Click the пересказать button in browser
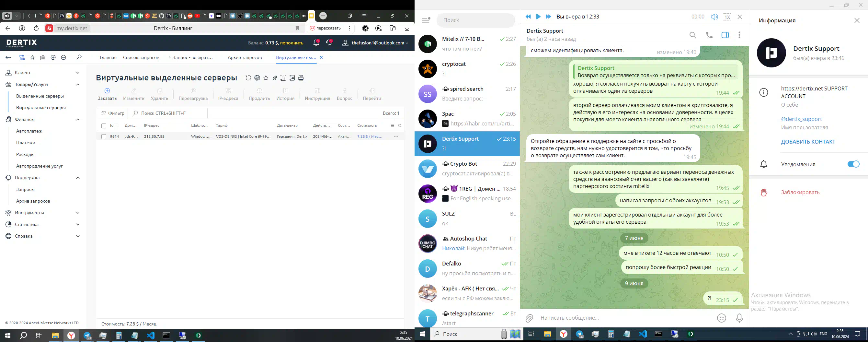Image resolution: width=868 pixels, height=342 pixels. 325,28
